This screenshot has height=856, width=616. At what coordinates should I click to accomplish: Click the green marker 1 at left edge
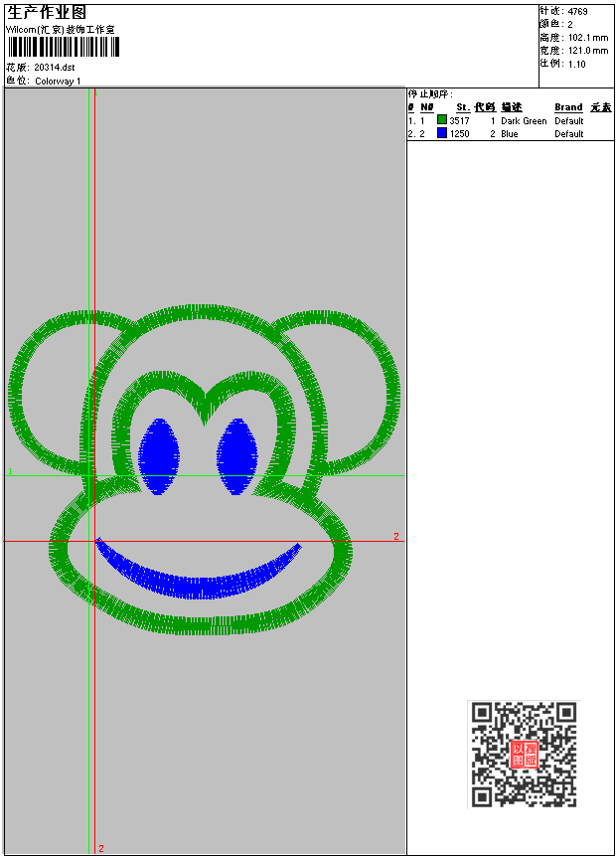pos(10,470)
